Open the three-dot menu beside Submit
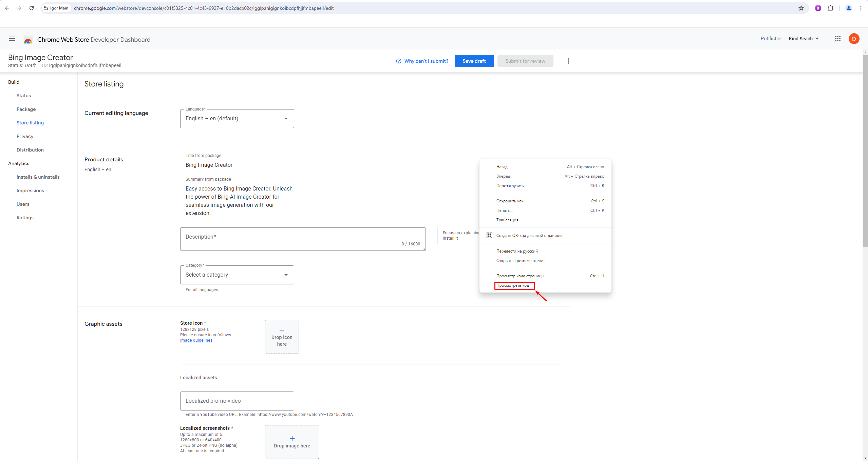The image size is (868, 461). [568, 61]
